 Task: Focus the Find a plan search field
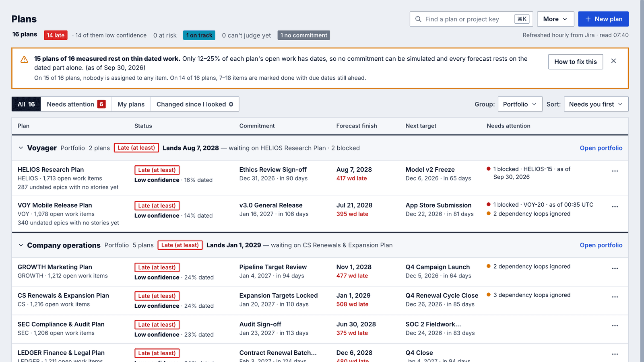[x=471, y=19]
